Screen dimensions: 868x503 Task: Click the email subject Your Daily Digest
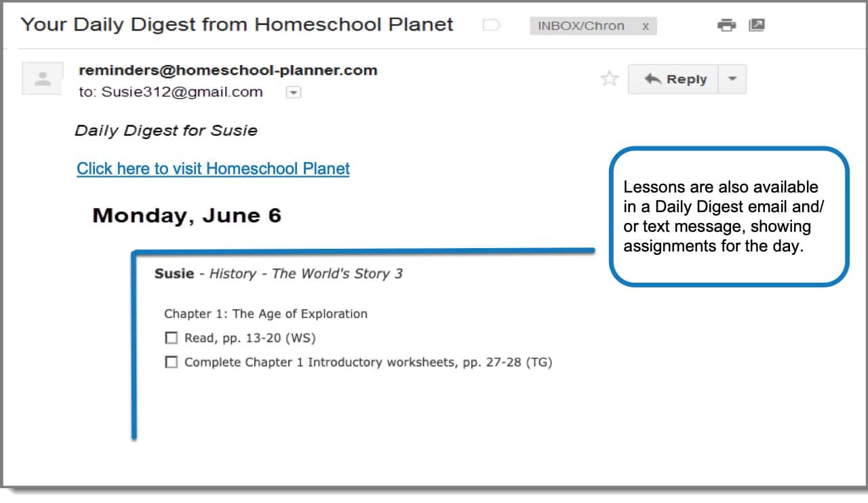click(x=237, y=25)
